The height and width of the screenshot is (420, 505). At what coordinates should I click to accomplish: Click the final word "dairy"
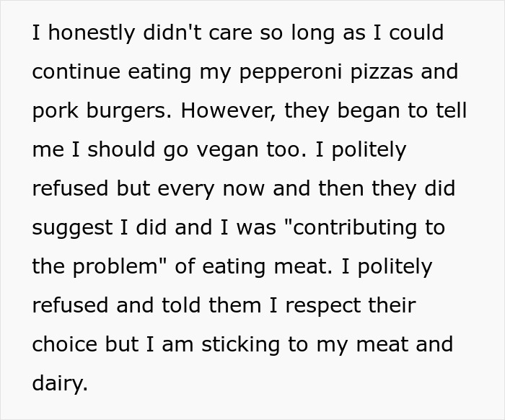click(x=58, y=383)
